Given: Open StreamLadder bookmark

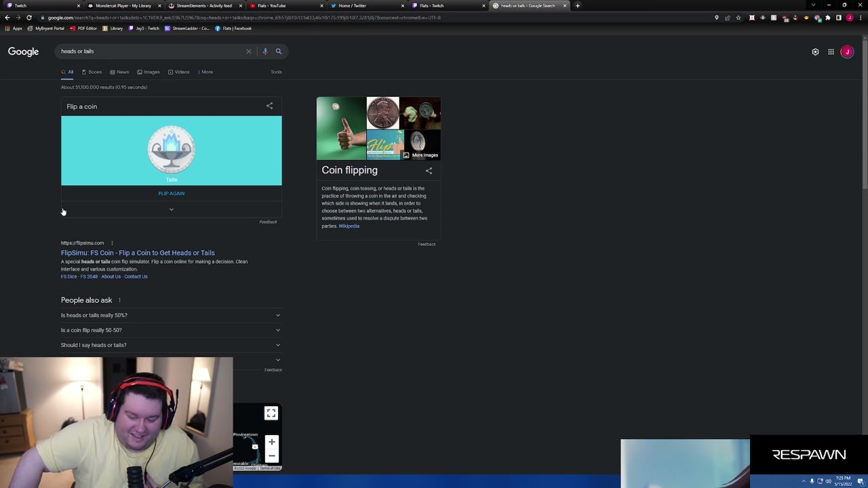Looking at the screenshot, I should point(187,28).
